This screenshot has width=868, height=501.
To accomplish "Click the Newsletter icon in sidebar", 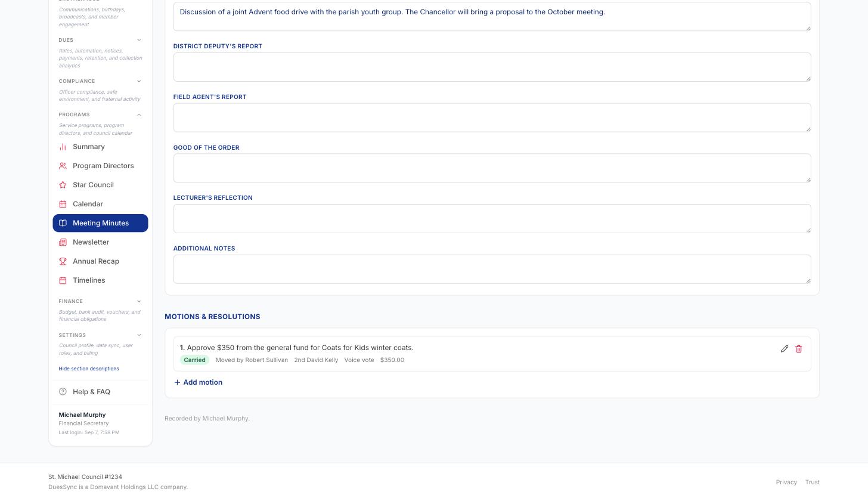I will [x=63, y=242].
